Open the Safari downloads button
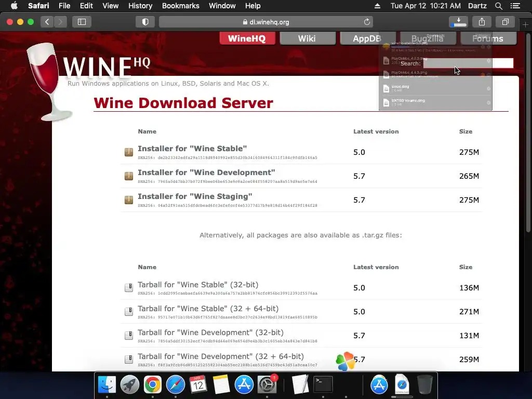The height and width of the screenshot is (399, 532). 459,22
